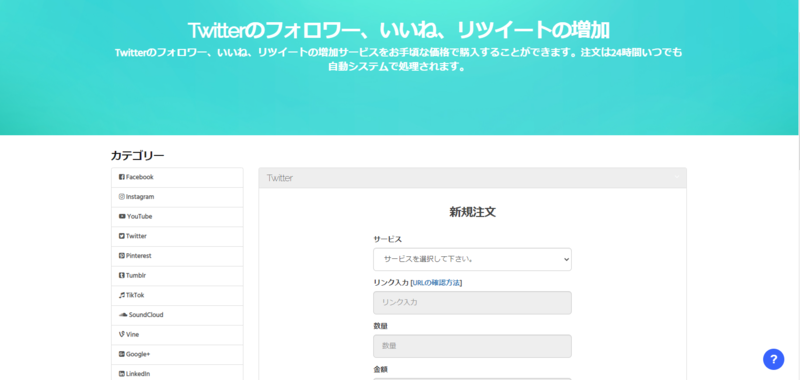This screenshot has width=800, height=380.
Task: Click the Vine icon in the category list
Action: point(121,335)
